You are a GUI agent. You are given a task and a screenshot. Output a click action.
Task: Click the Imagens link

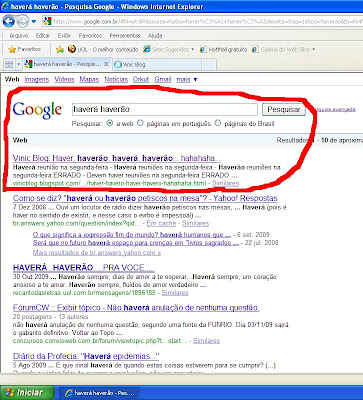click(x=37, y=79)
